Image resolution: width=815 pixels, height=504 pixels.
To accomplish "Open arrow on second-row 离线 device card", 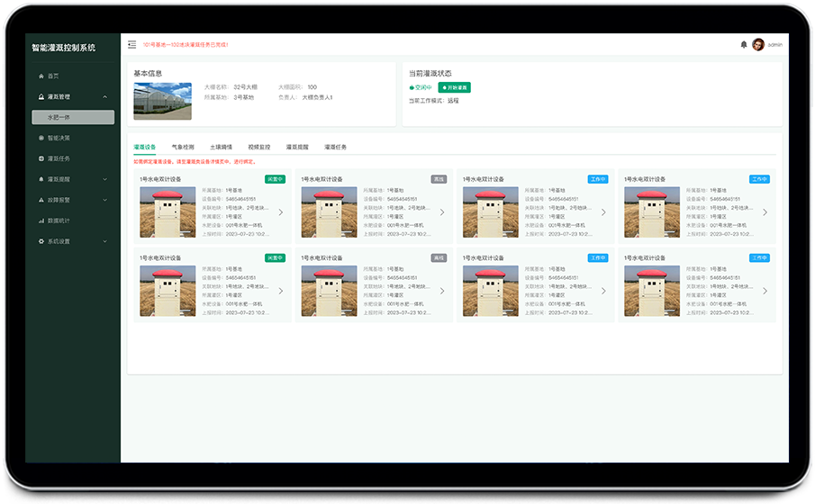I will coord(442,291).
